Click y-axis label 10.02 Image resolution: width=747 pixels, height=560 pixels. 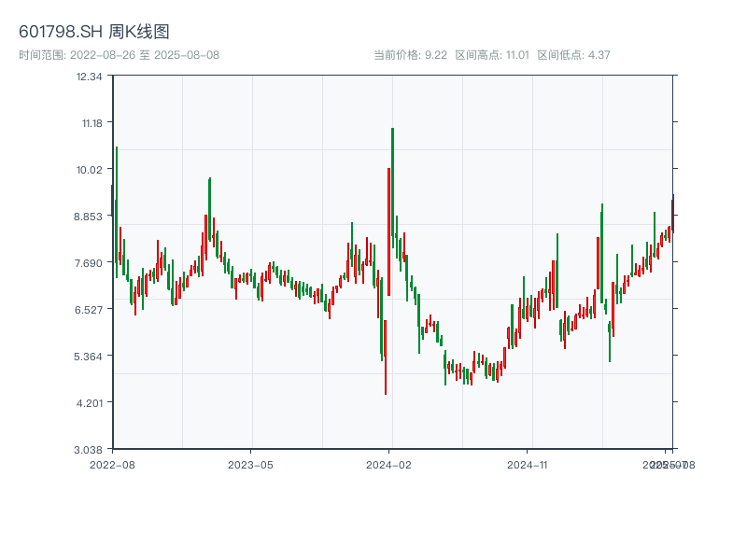click(89, 170)
